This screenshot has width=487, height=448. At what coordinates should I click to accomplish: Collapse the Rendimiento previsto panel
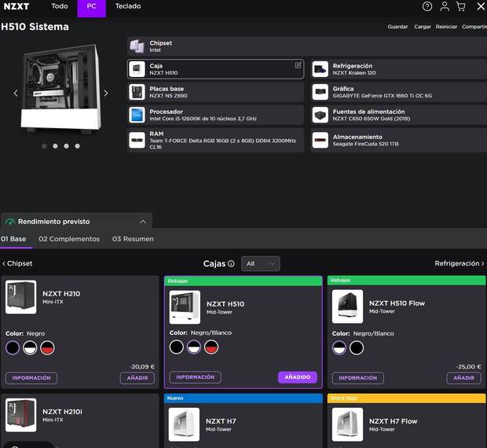point(143,222)
